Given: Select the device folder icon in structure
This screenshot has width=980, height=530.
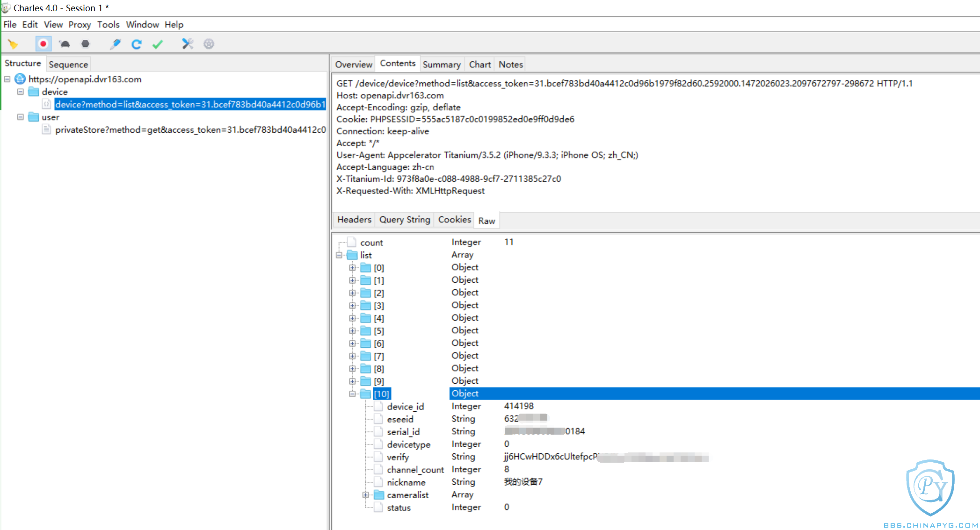Looking at the screenshot, I should (34, 92).
